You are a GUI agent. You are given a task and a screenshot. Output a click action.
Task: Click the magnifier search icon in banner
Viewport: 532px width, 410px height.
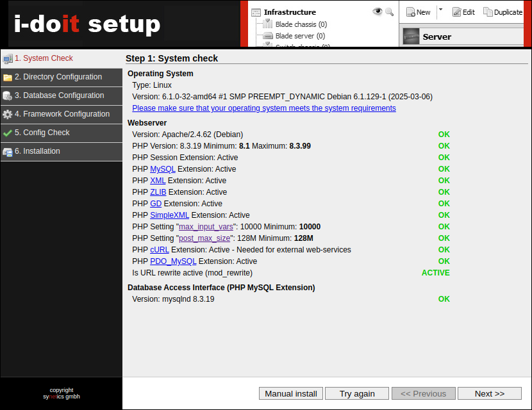coord(390,12)
